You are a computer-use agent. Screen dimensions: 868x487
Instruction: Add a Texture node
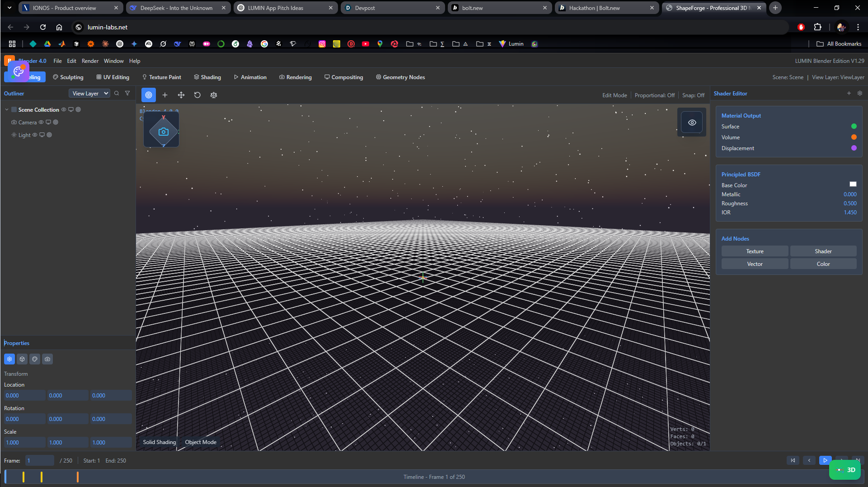754,251
